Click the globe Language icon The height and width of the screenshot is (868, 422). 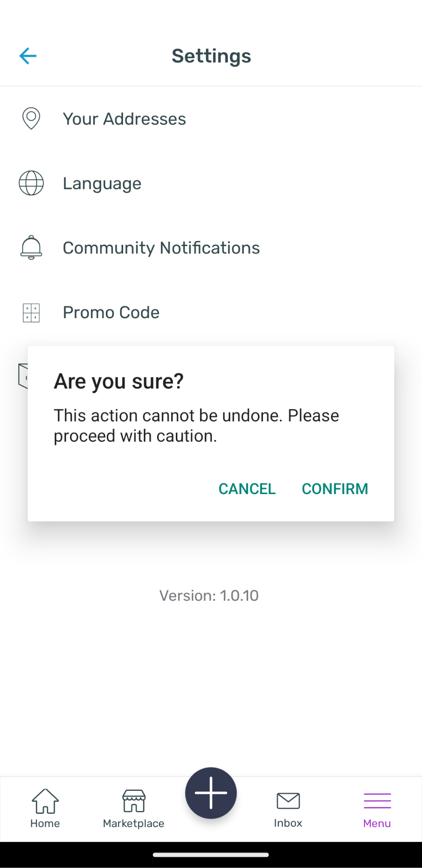(31, 183)
